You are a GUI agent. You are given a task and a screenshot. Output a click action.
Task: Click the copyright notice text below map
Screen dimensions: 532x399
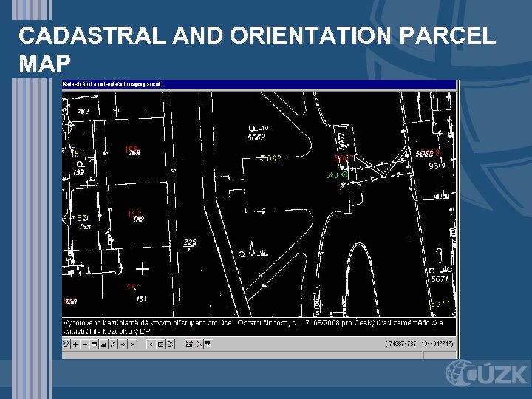click(253, 327)
